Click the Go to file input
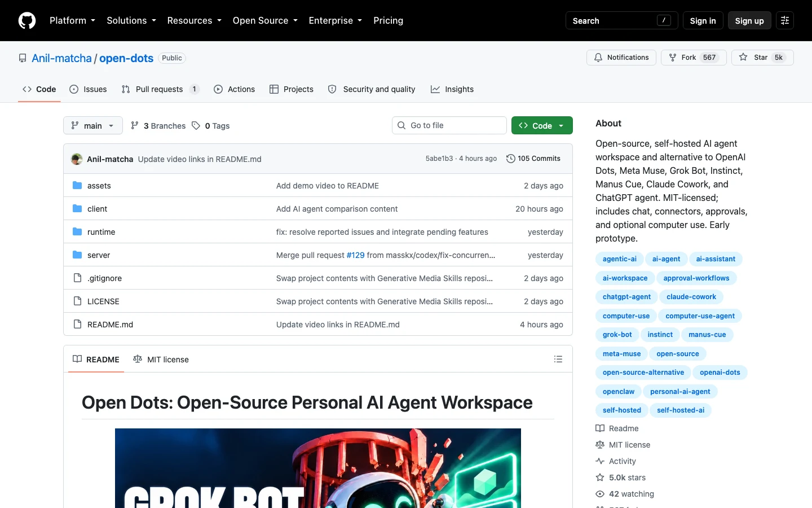Screen dimensions: 812x508 (x=449, y=125)
